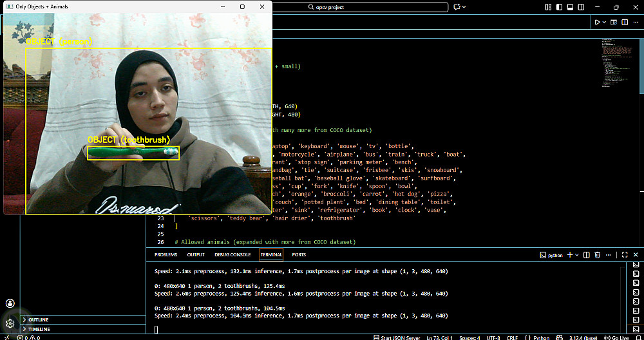Viewport: 644px width, 340px height.
Task: Expand the TIMELINE section
Action: point(84,329)
